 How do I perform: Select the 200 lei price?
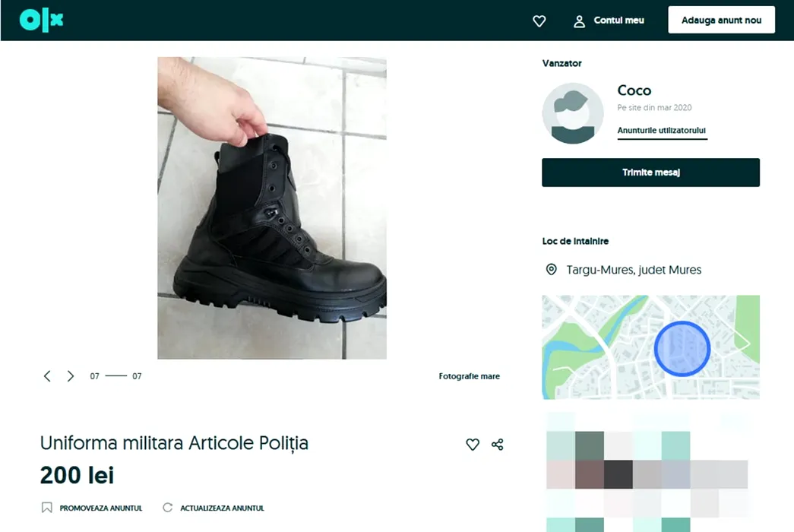coord(77,475)
